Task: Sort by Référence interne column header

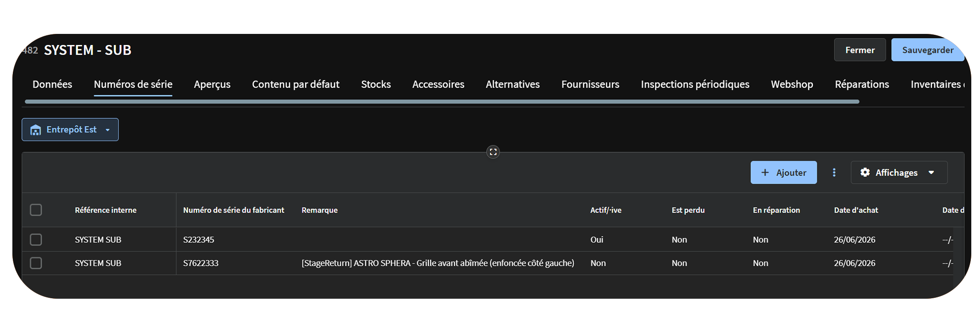Action: pyautogui.click(x=105, y=210)
